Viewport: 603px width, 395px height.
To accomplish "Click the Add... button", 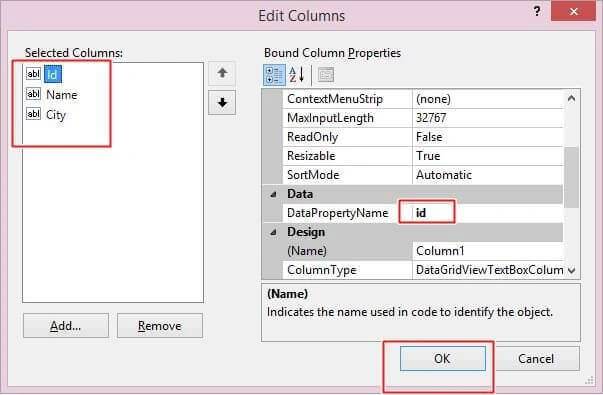I will 66,326.
